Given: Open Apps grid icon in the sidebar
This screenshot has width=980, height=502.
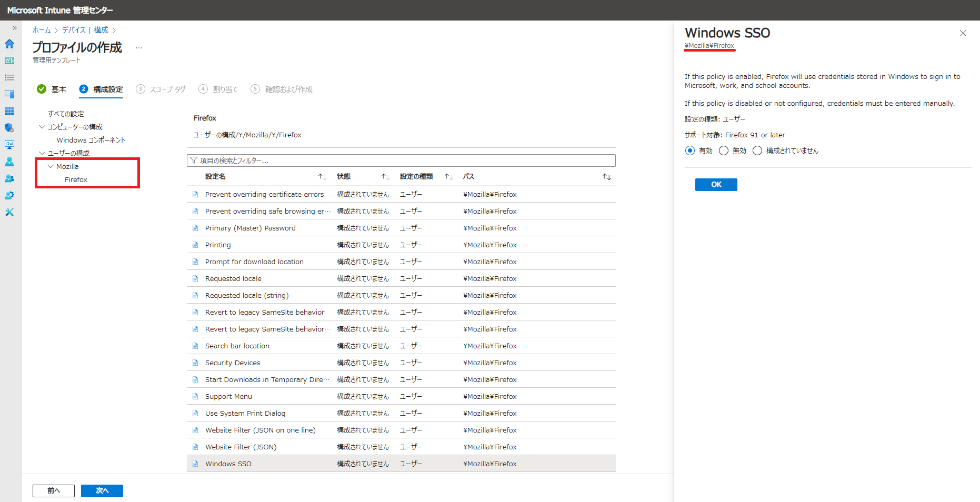Looking at the screenshot, I should pos(9,111).
